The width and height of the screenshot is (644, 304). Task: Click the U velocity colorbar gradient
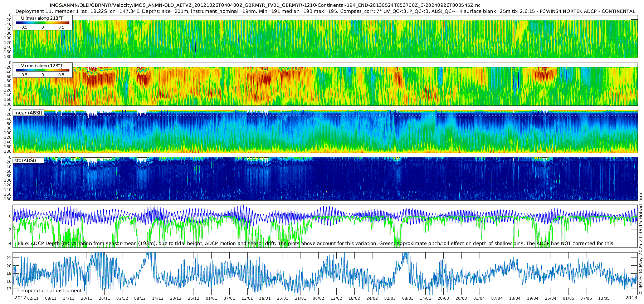(x=43, y=23)
